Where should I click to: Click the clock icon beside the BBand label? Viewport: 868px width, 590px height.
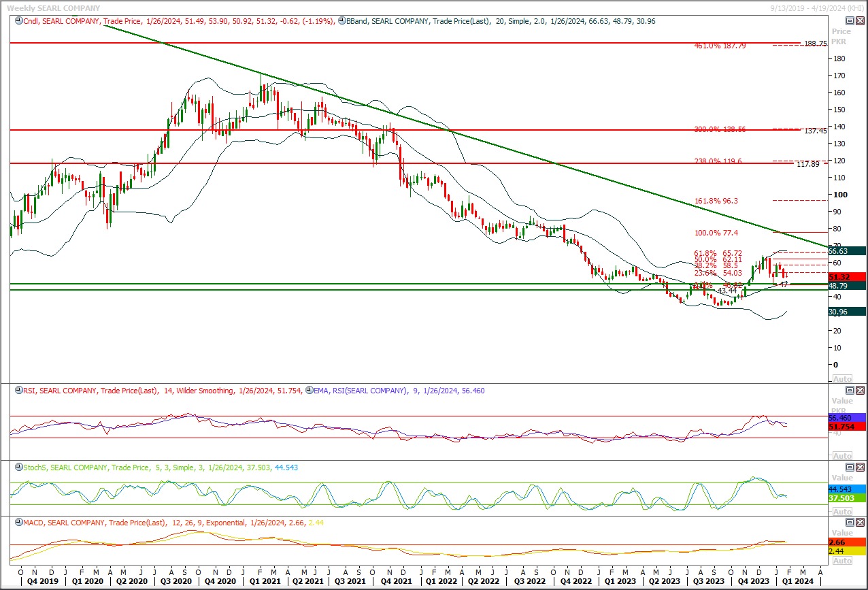(341, 21)
